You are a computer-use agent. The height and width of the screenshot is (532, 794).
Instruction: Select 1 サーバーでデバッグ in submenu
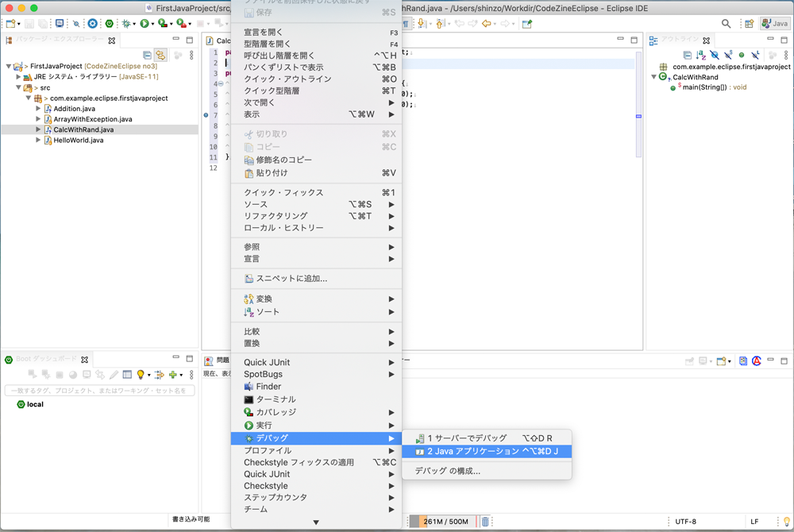[487, 438]
